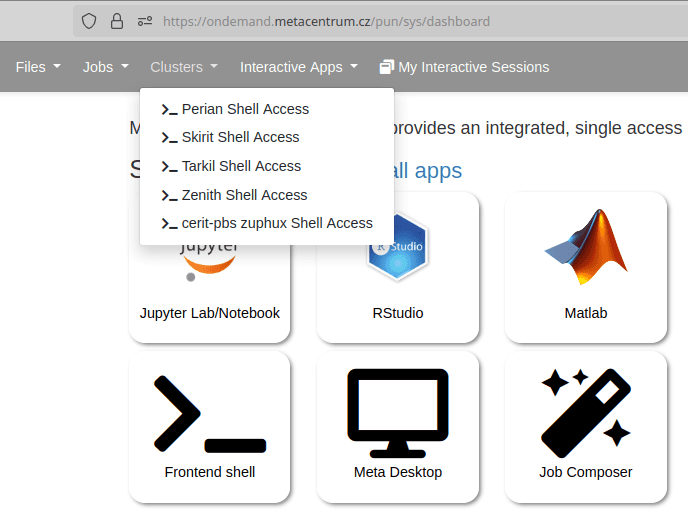The height and width of the screenshot is (510, 688).
Task: Open the Jobs dropdown menu
Action: [105, 67]
